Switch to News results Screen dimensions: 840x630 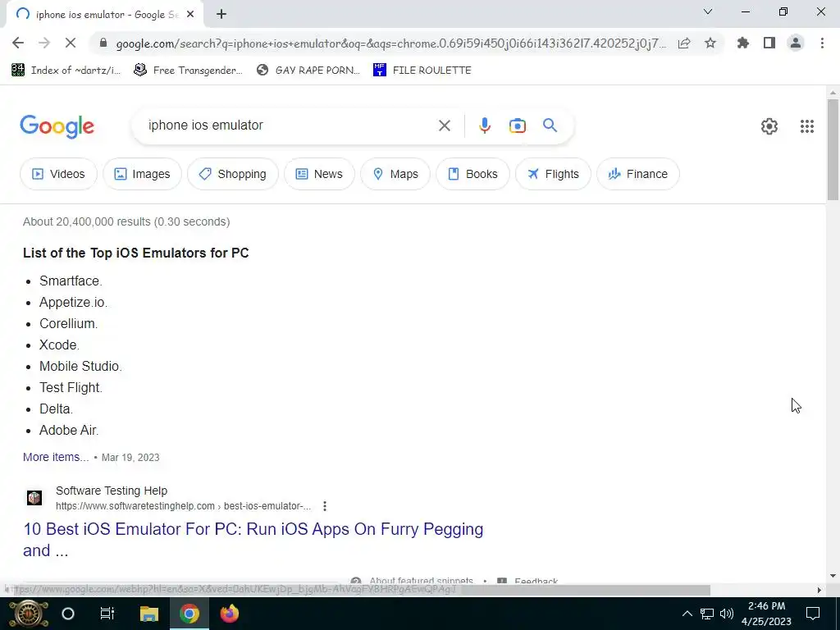pos(319,174)
